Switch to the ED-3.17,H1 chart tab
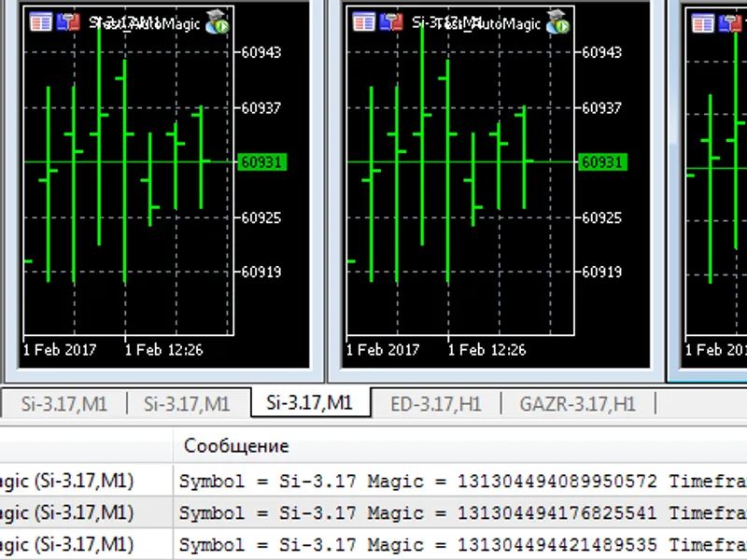Image resolution: width=747 pixels, height=560 pixels. pos(436,404)
